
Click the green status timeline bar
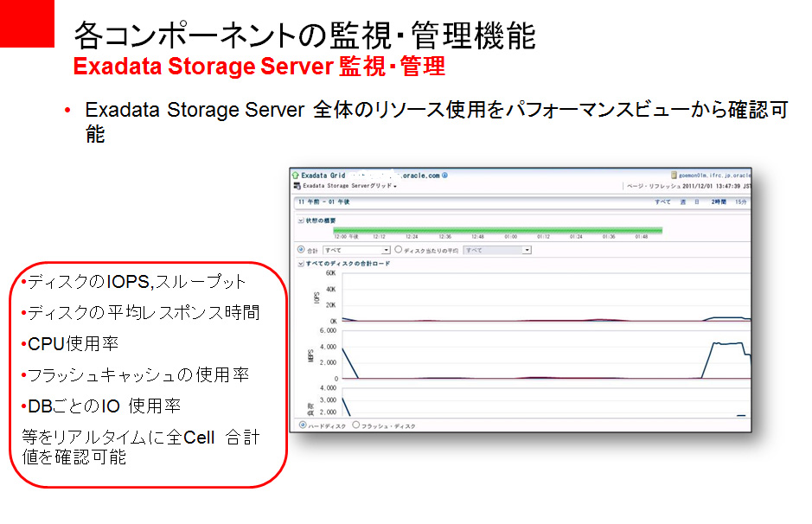point(497,230)
